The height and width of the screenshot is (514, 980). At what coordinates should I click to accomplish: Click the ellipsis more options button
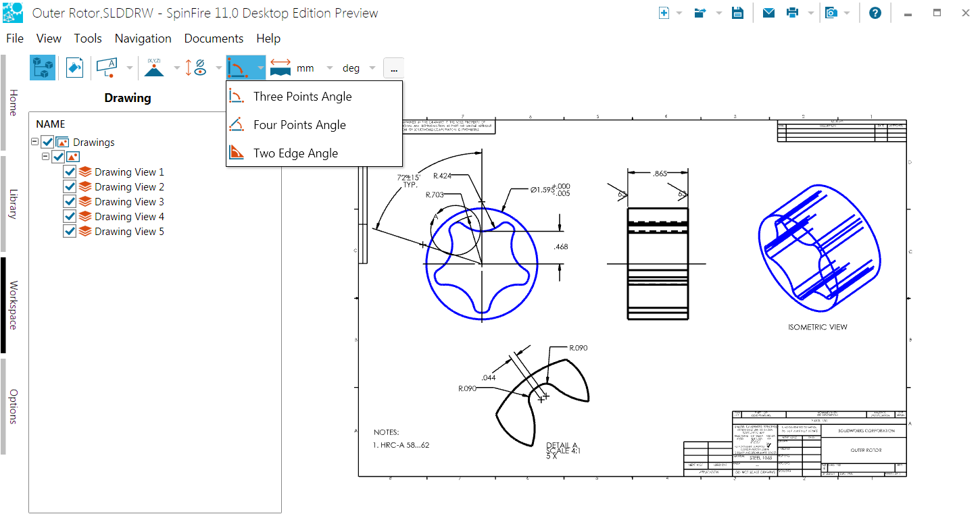point(393,68)
